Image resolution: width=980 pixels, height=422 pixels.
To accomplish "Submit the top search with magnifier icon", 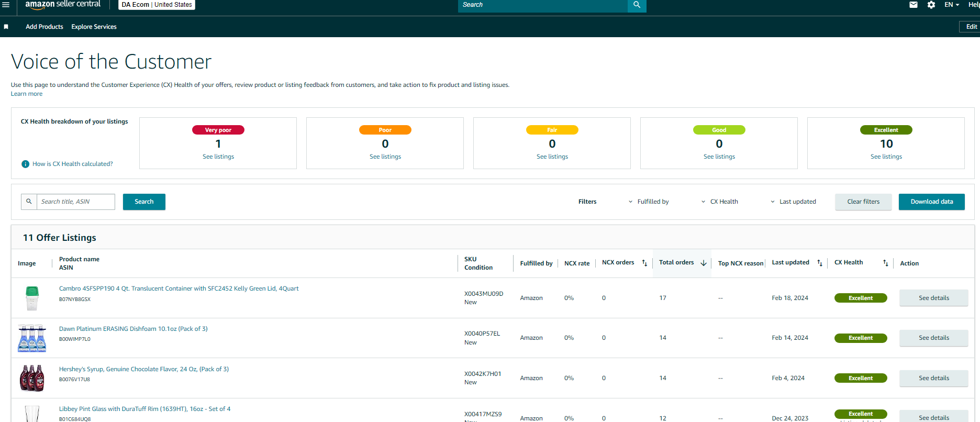I will (637, 5).
